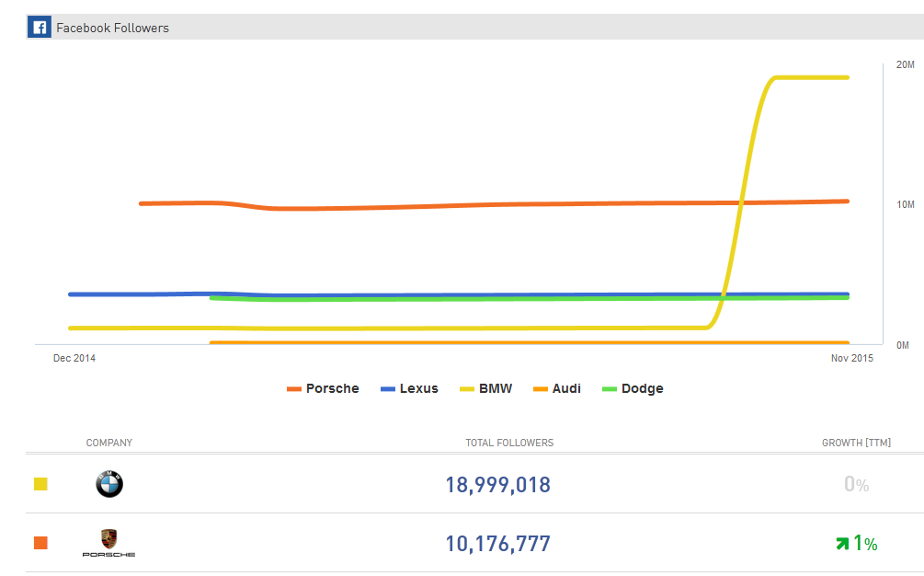Click the BMW roundel logo
This screenshot has height=576, width=924.
109,484
